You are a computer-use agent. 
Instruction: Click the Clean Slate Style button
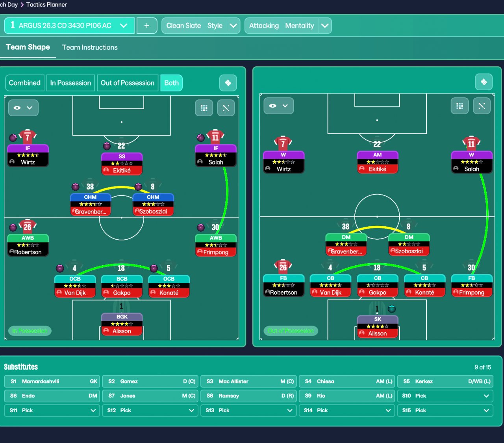click(195, 26)
